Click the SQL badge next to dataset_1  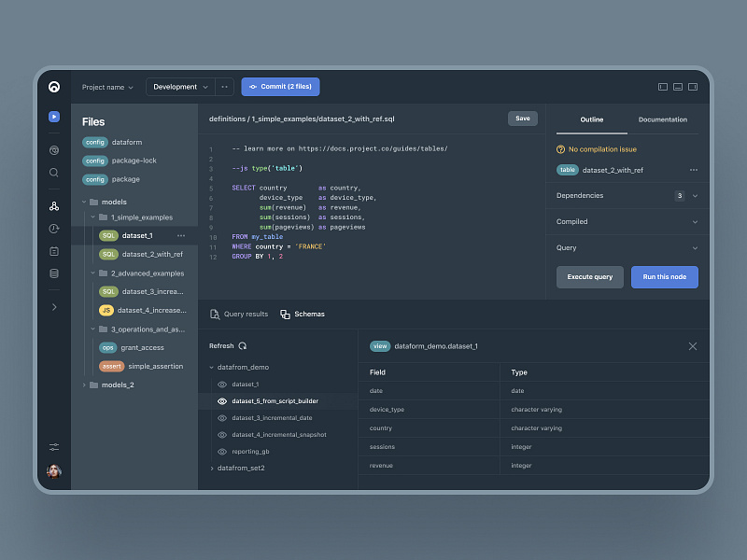pyautogui.click(x=107, y=235)
